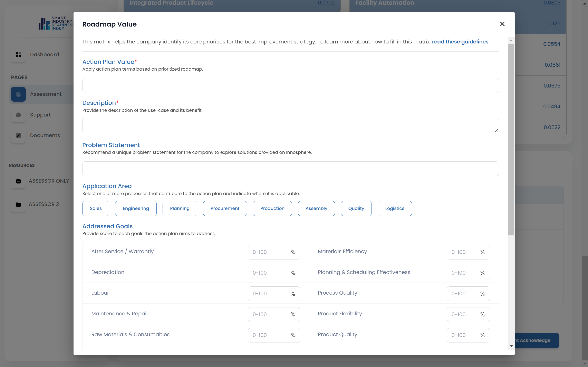Image resolution: width=588 pixels, height=367 pixels.
Task: Open the read these guidelines link
Action: click(460, 42)
